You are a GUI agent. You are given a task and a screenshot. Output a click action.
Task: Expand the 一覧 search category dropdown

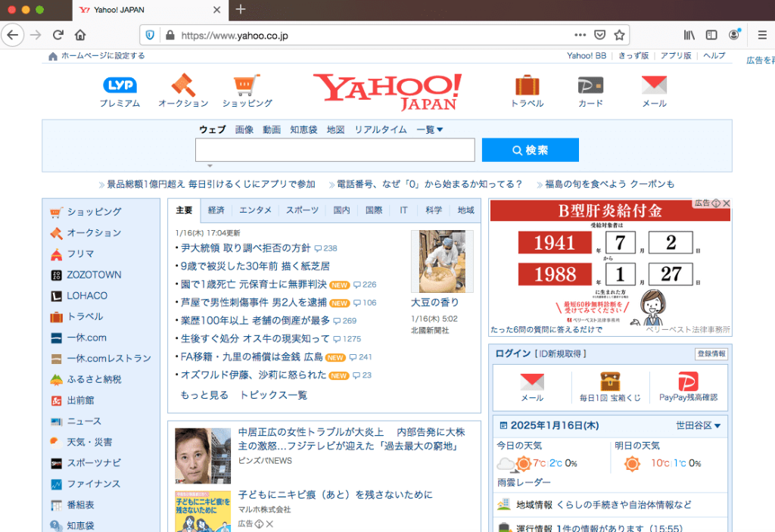tap(430, 129)
